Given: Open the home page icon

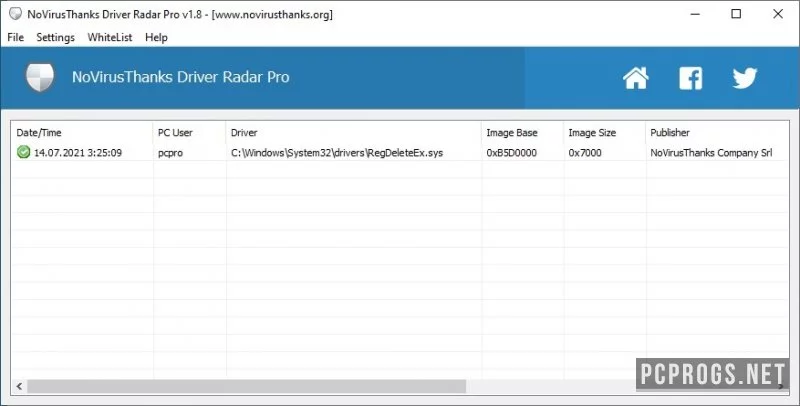Looking at the screenshot, I should (636, 78).
